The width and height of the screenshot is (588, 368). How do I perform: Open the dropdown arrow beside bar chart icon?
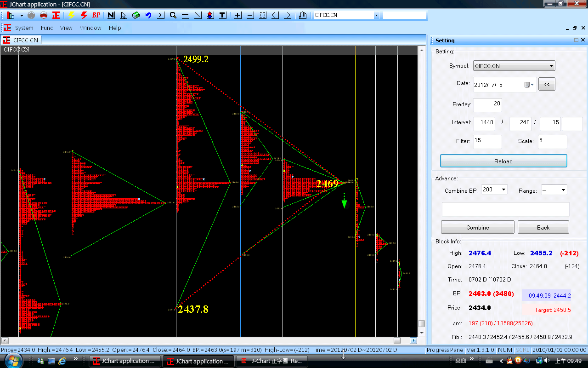[22, 15]
